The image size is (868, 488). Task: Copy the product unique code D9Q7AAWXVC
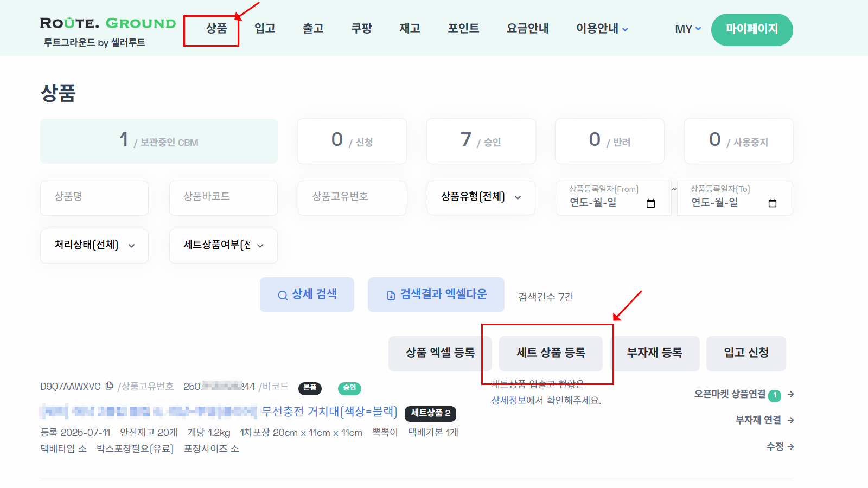pyautogui.click(x=110, y=386)
